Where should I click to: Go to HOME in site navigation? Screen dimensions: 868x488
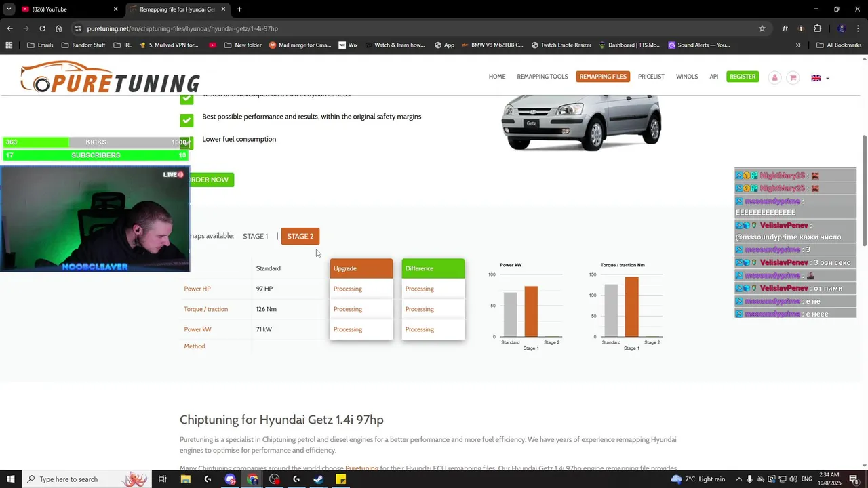point(497,77)
